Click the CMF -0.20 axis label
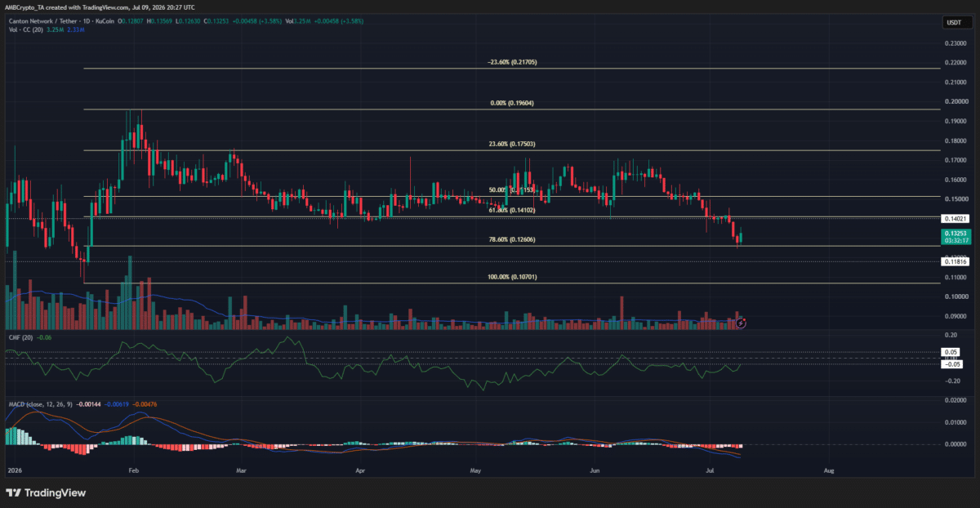The height and width of the screenshot is (508, 980). tap(953, 381)
